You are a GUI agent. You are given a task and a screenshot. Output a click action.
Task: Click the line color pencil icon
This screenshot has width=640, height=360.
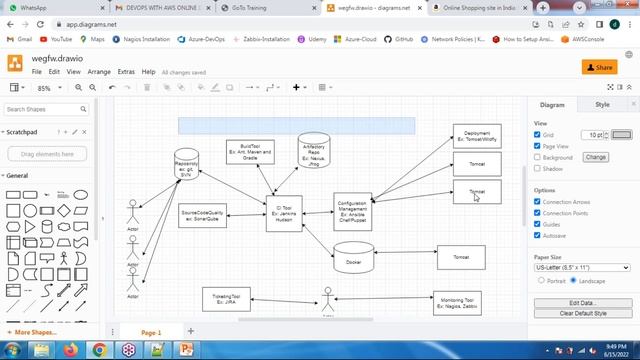pyautogui.click(x=215, y=87)
